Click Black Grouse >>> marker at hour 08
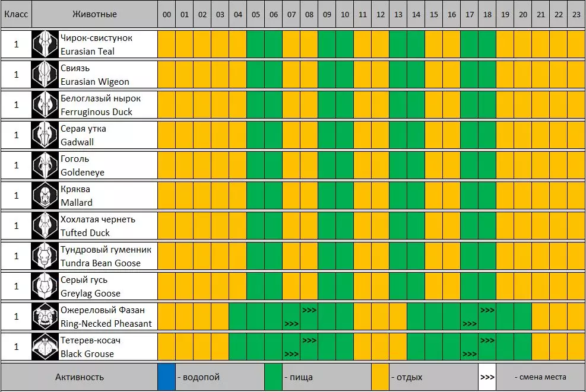The width and height of the screenshot is (586, 392). tap(309, 340)
